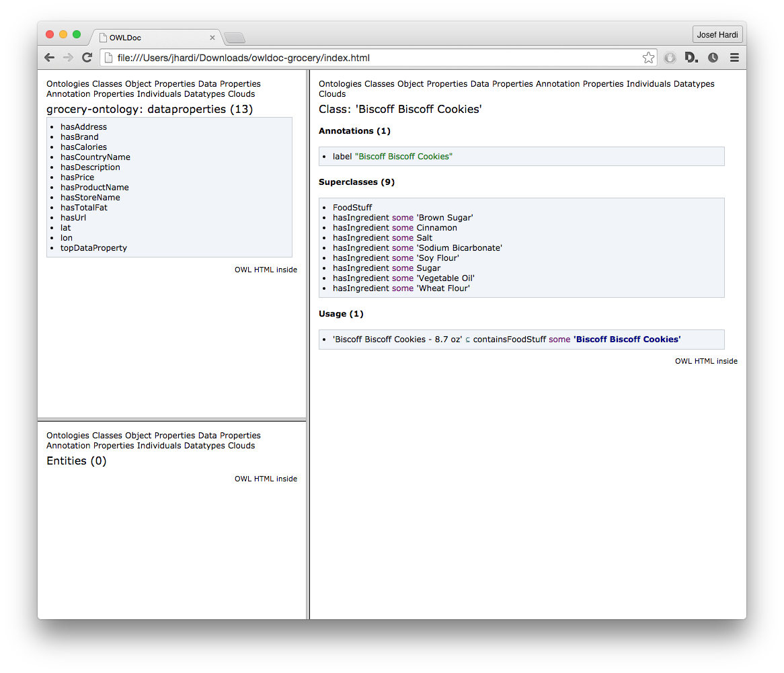Viewport: 784px width, 673px height.
Task: Click the 'Superclasses (9)' heading text
Action: (x=356, y=182)
